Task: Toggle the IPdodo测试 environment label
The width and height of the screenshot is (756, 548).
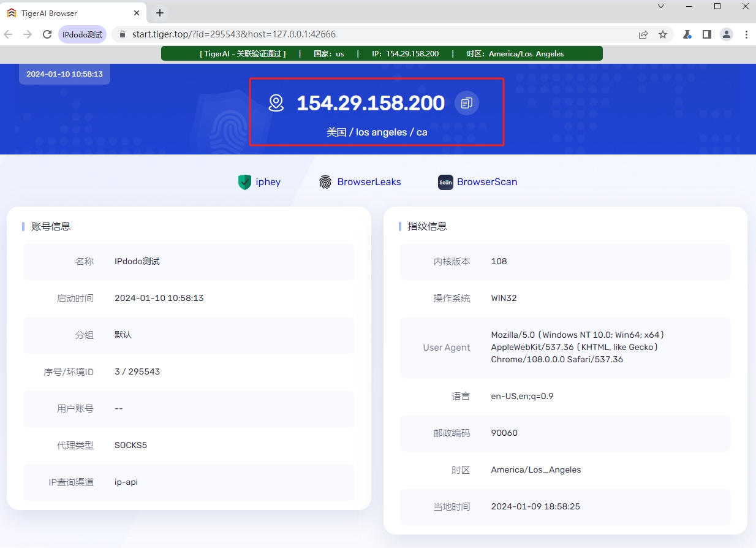Action: 82,34
